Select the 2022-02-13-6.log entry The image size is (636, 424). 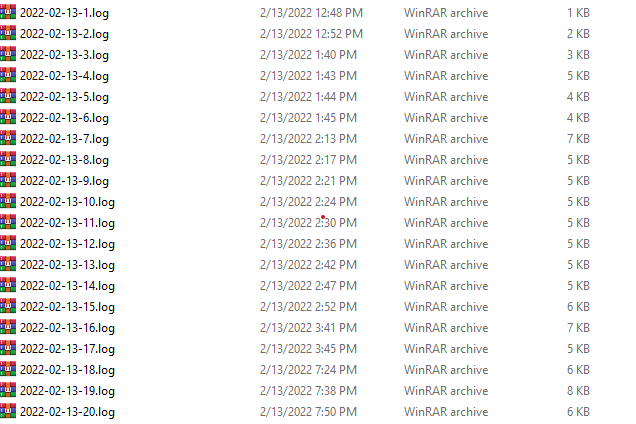pyautogui.click(x=64, y=118)
